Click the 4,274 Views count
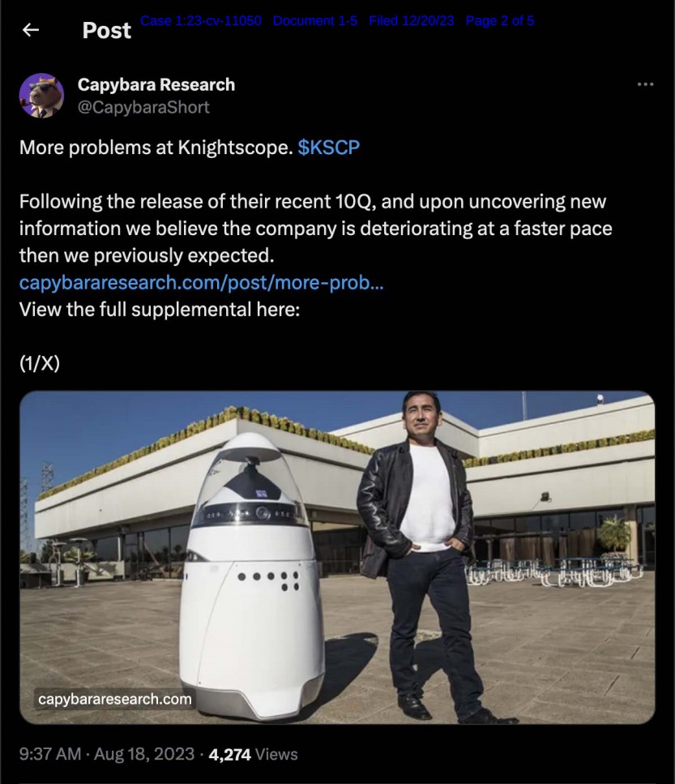 253,754
